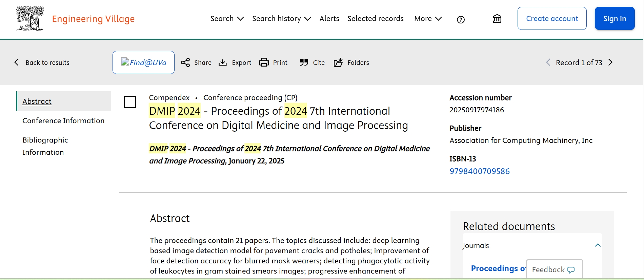644x280 pixels.
Task: Jump to Conference Information section
Action: point(63,120)
